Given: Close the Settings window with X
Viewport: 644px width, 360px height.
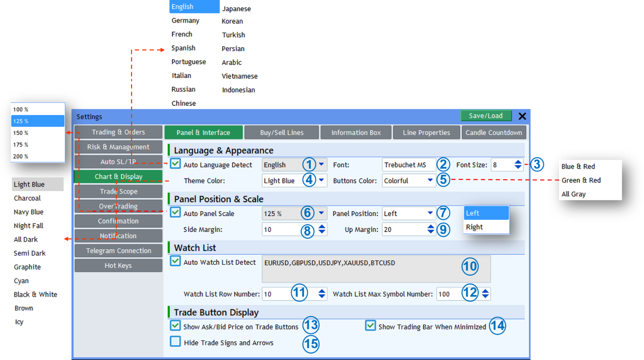Looking at the screenshot, I should click(522, 116).
